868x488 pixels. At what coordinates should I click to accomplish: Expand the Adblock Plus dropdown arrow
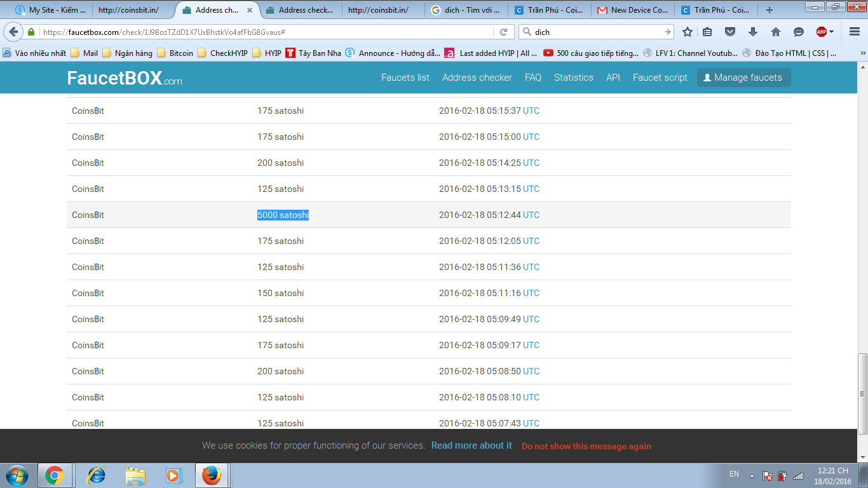[832, 32]
